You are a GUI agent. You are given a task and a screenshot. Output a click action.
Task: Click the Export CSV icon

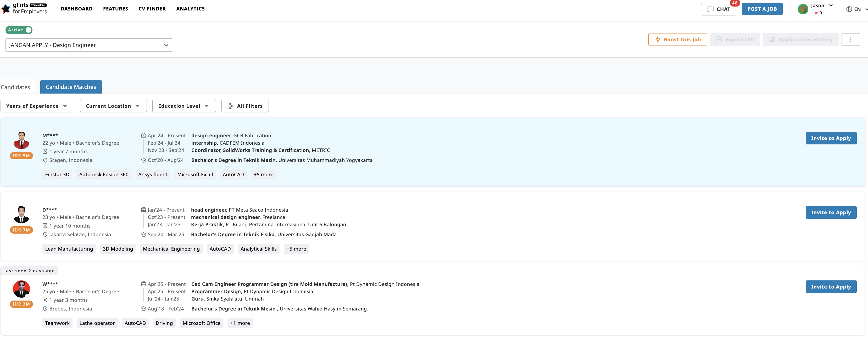719,39
